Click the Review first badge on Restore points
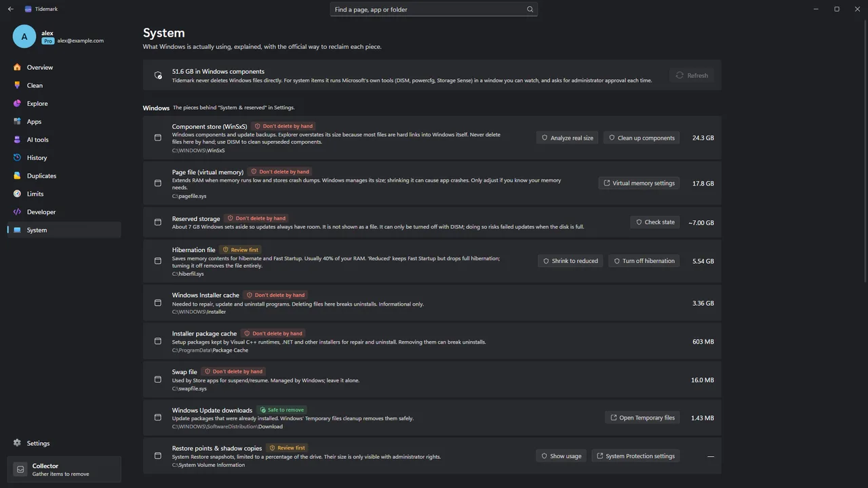Viewport: 868px width, 488px height. click(x=287, y=448)
